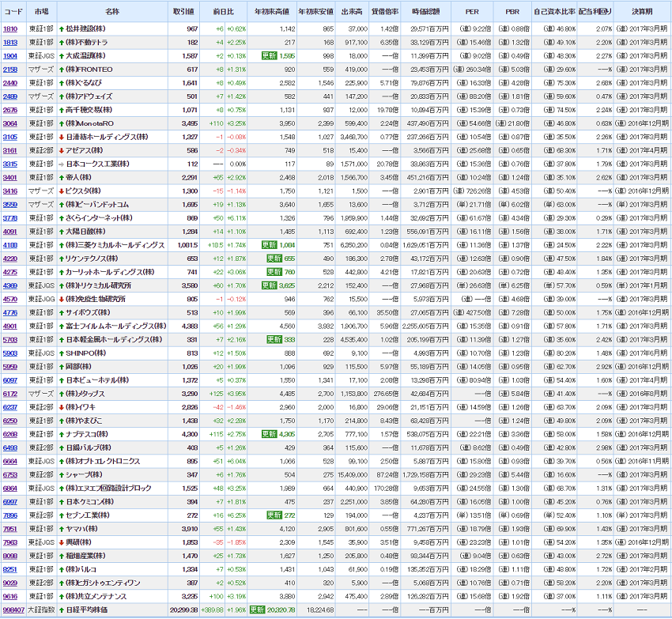Click the コード column header
672x619 pixels.
point(13,12)
